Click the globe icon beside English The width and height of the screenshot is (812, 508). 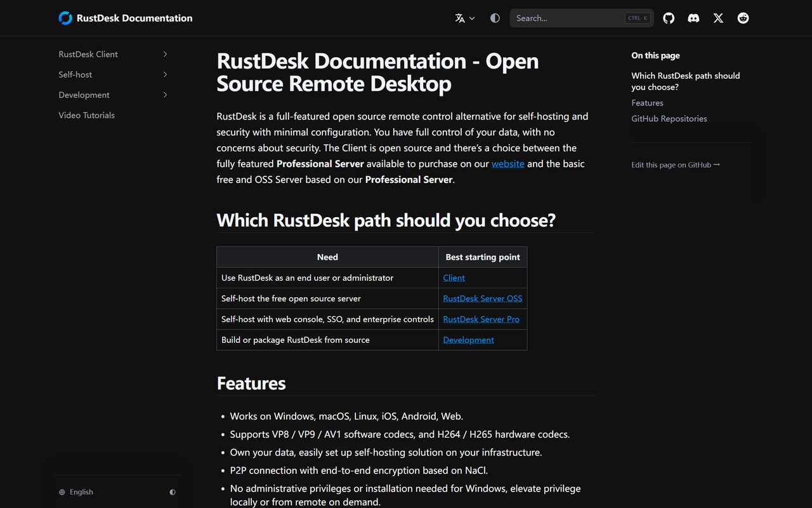click(x=62, y=492)
